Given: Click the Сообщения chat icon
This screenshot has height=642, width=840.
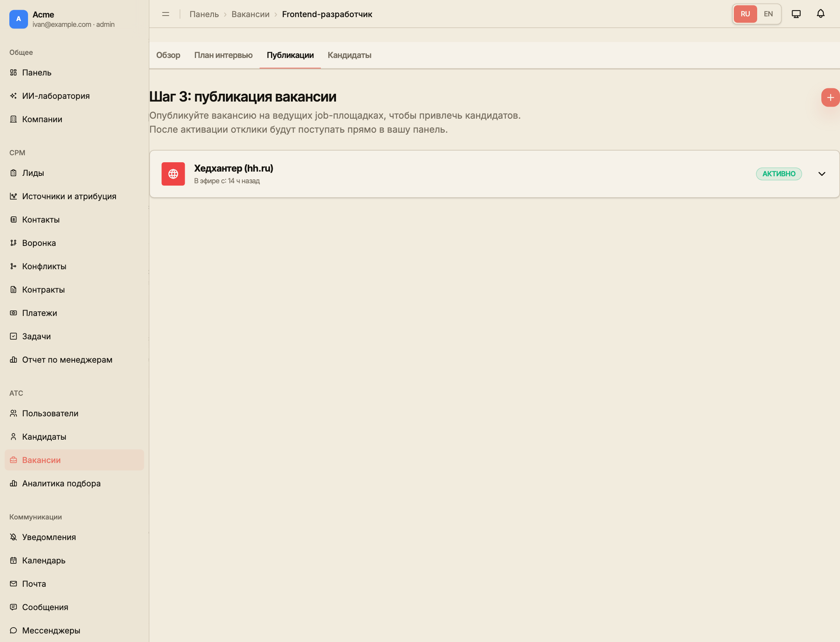Looking at the screenshot, I should pyautogui.click(x=14, y=607).
